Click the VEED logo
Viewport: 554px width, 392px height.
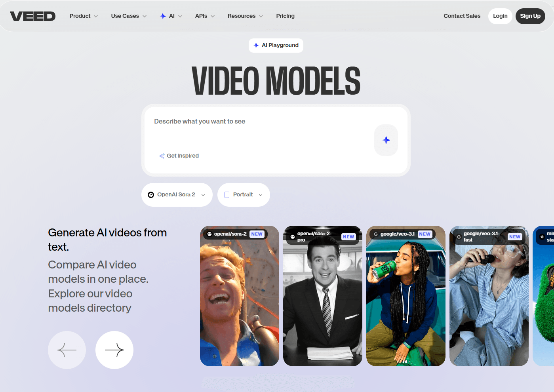[32, 16]
